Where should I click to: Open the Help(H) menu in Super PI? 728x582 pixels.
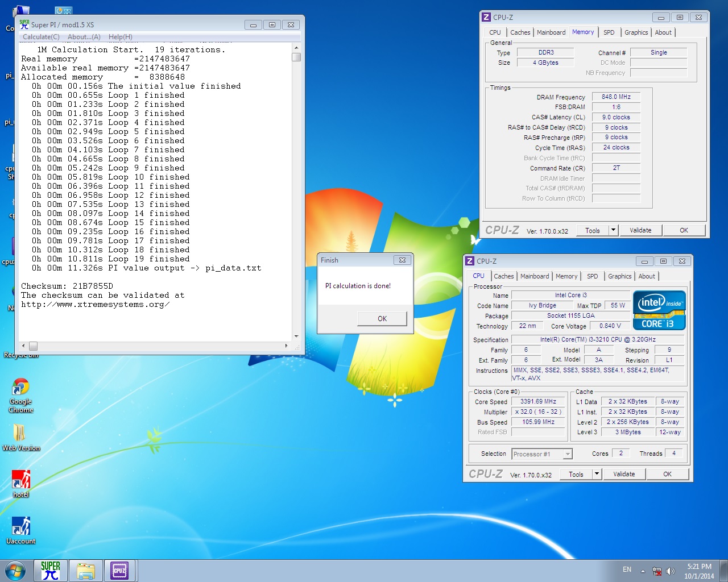click(x=121, y=37)
